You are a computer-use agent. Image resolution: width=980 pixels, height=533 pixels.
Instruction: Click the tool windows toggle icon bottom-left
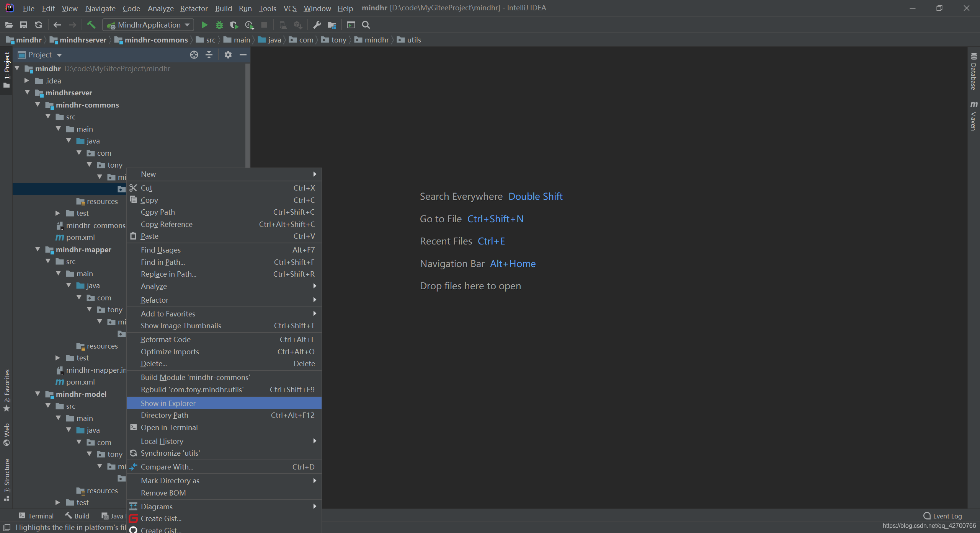coord(7,527)
